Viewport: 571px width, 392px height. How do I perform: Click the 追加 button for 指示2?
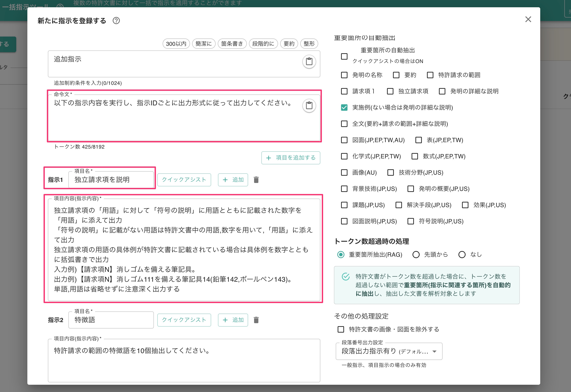click(233, 320)
